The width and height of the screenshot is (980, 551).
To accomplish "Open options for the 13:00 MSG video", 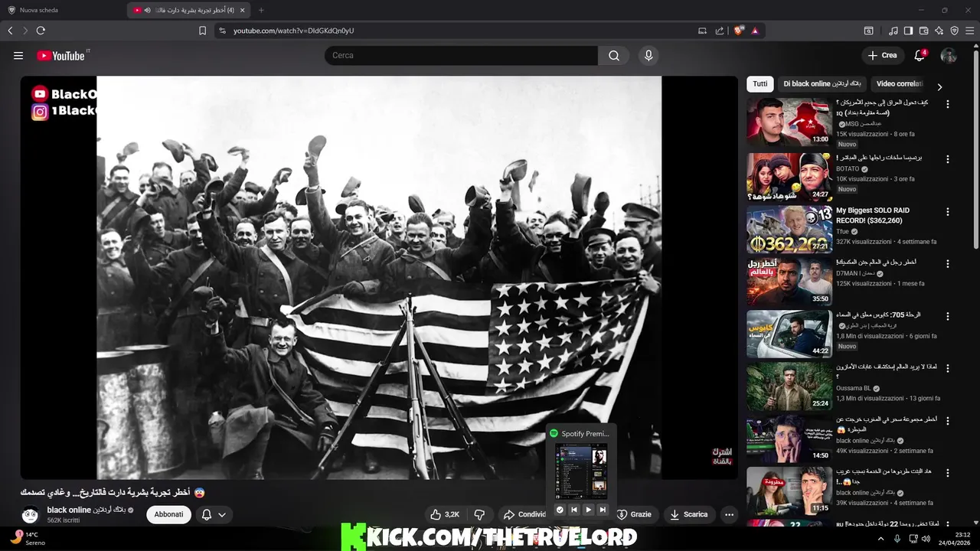I will click(948, 104).
